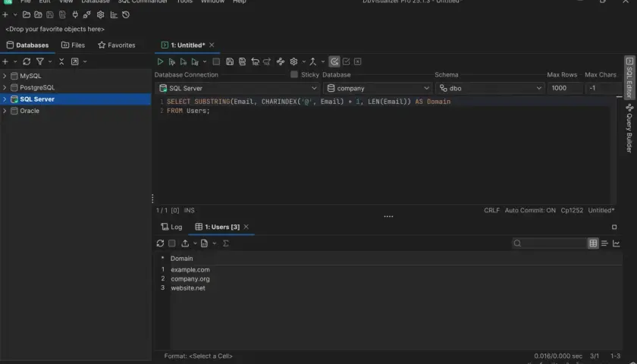Switch results to grid view

tap(593, 243)
